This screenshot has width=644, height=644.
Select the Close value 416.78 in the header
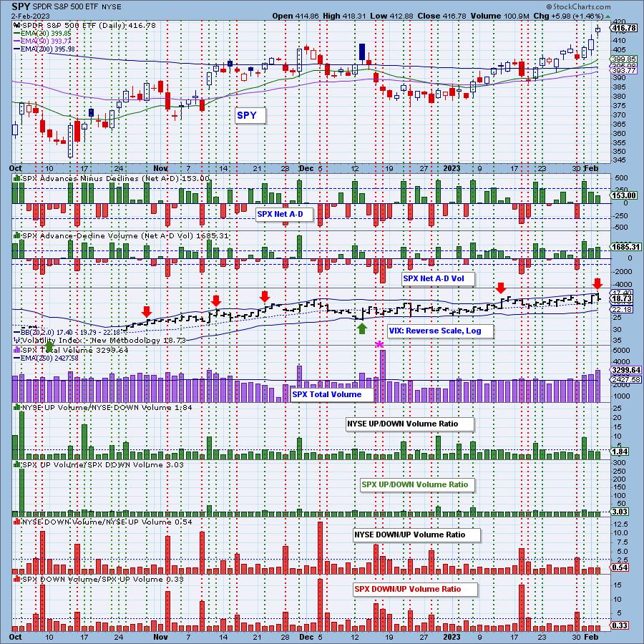pyautogui.click(x=454, y=16)
